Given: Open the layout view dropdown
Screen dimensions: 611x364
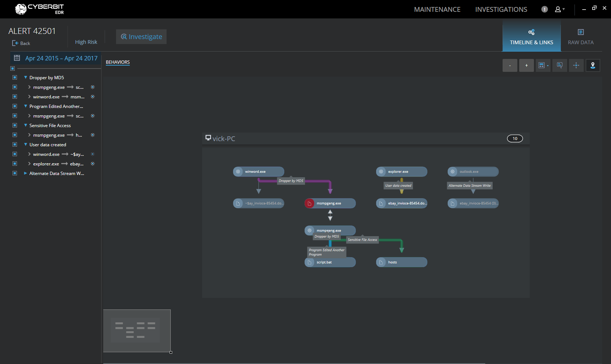Looking at the screenshot, I should pos(543,66).
